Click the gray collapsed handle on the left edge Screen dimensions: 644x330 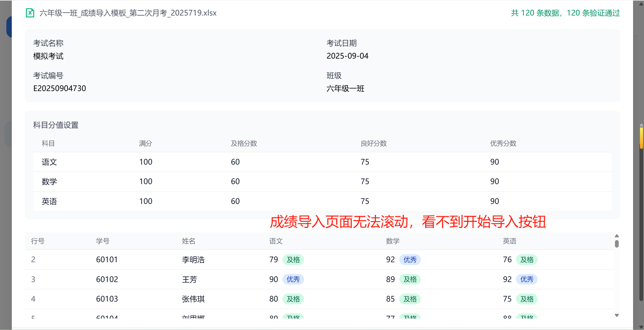pos(9,134)
